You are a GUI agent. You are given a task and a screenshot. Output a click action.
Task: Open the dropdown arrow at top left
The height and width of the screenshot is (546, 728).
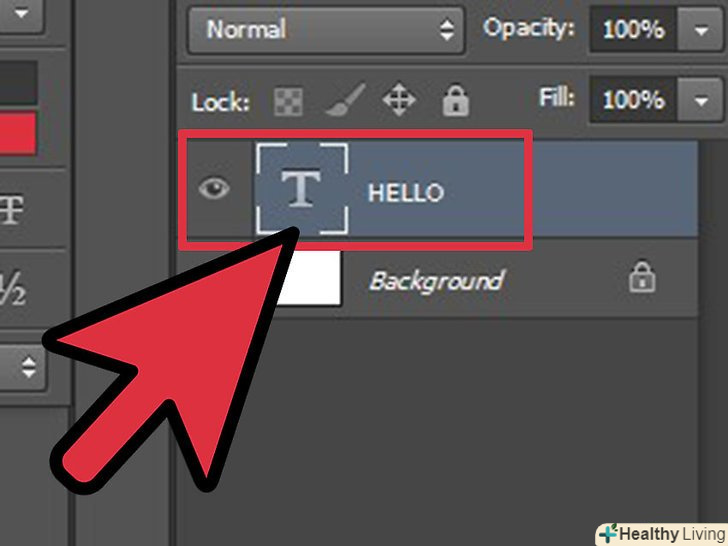20,13
